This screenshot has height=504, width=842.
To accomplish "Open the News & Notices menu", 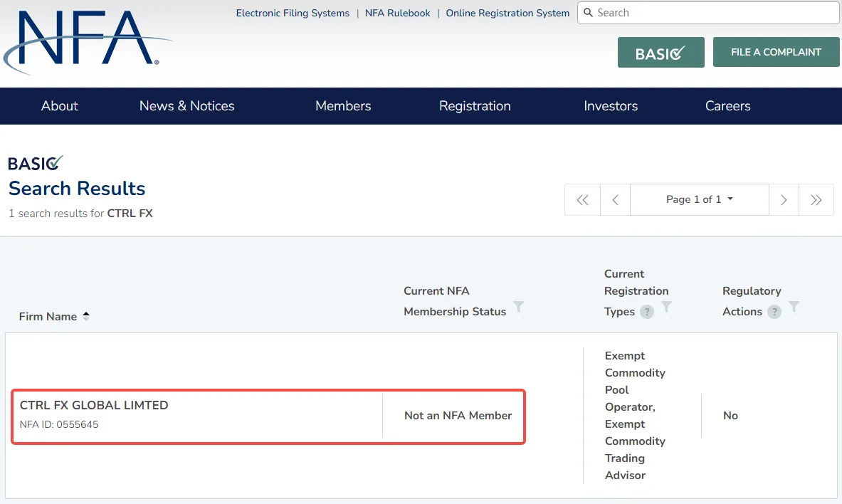I will [187, 106].
